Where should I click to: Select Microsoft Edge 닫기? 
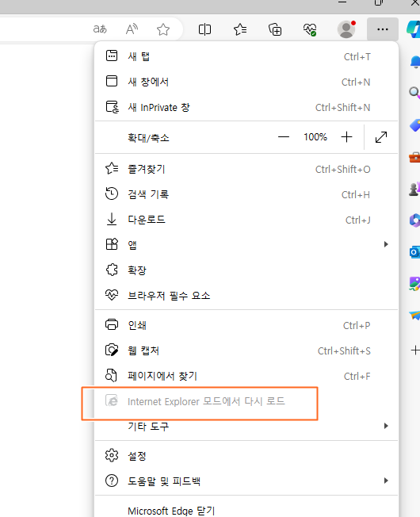point(246,511)
